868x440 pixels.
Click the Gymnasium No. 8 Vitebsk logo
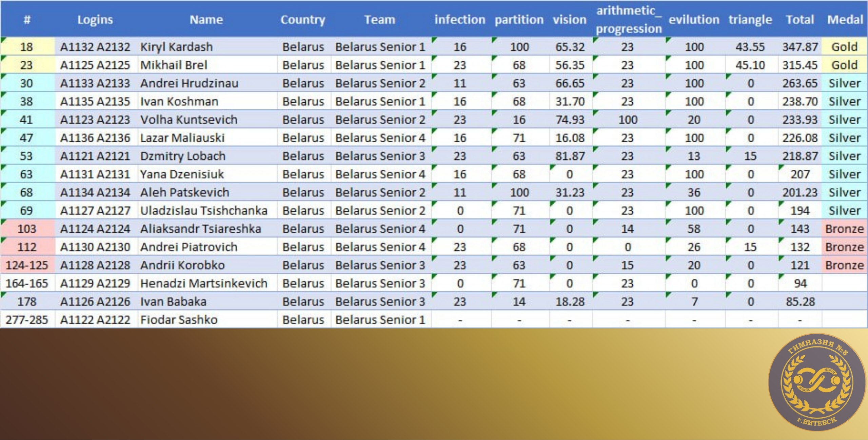click(x=817, y=382)
